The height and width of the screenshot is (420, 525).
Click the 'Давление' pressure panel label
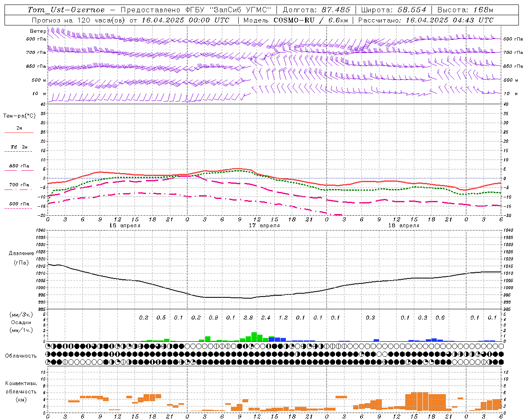coord(21,253)
